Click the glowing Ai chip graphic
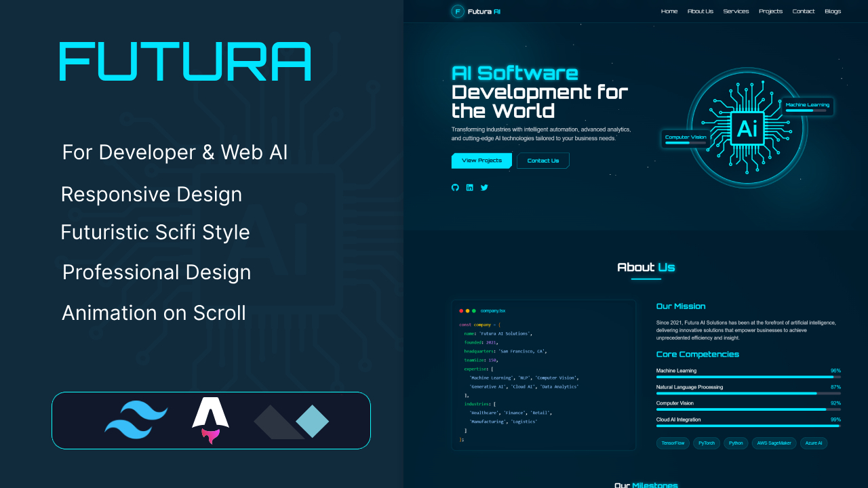The image size is (868, 488). click(747, 127)
